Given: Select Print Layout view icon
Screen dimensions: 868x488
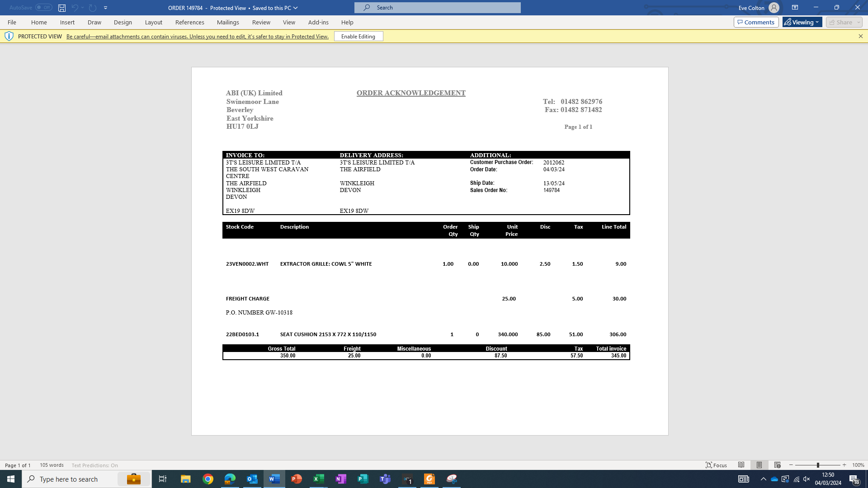Looking at the screenshot, I should [759, 465].
